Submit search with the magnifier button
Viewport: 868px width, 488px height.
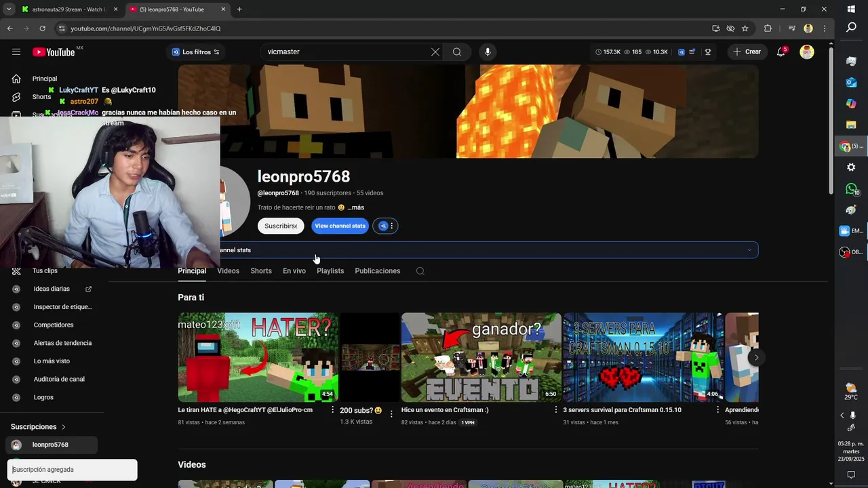pyautogui.click(x=457, y=52)
